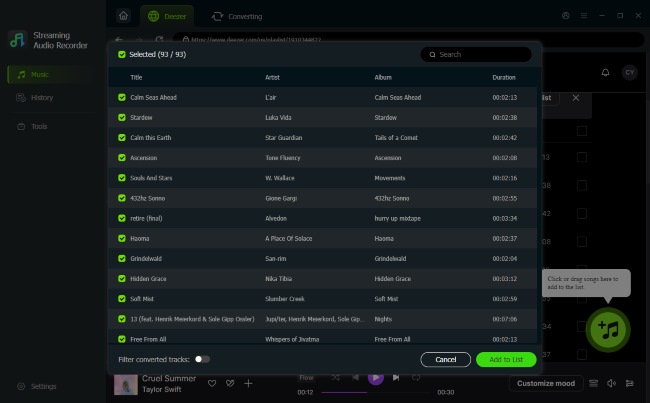Open the hamburger menu in title bar

(x=584, y=16)
